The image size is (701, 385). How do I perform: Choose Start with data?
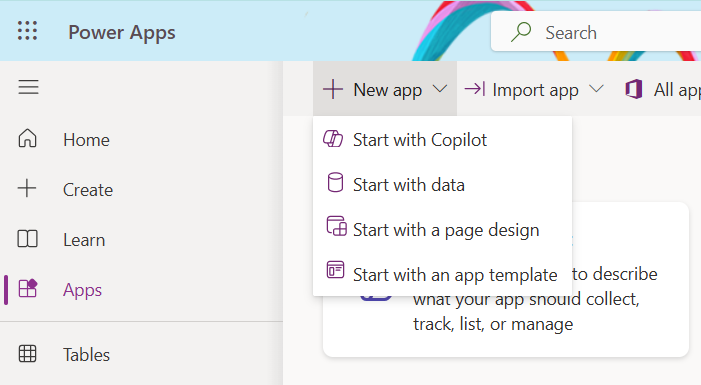coord(443,185)
